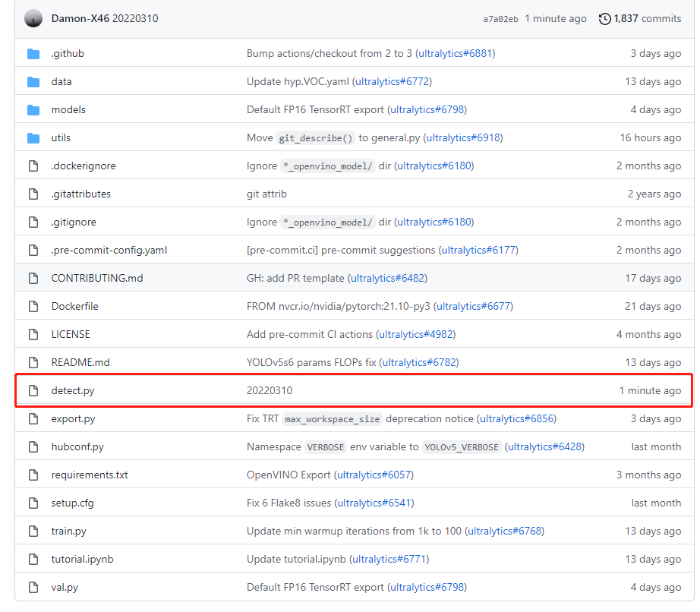Open pull request ultralytics#6768 link
700x612 pixels.
504,532
